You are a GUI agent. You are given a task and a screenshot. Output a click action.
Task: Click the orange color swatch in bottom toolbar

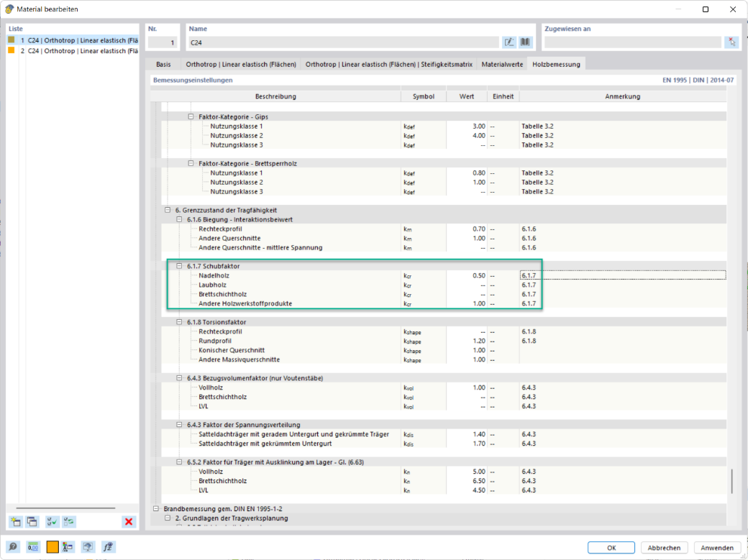(x=53, y=546)
